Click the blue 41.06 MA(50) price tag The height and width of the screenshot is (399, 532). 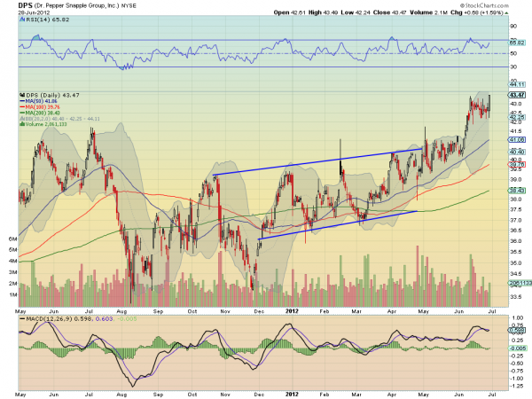tap(517, 139)
